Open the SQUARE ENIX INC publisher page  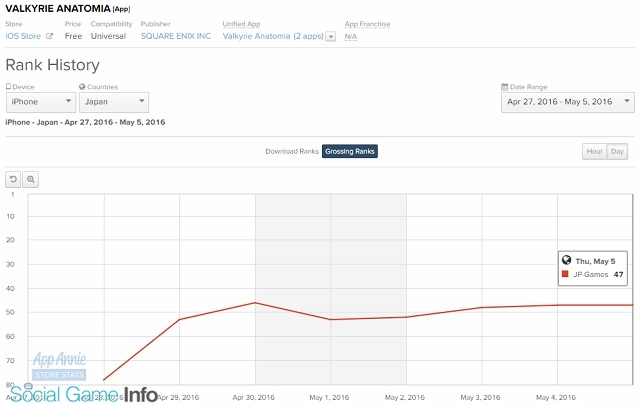click(176, 36)
